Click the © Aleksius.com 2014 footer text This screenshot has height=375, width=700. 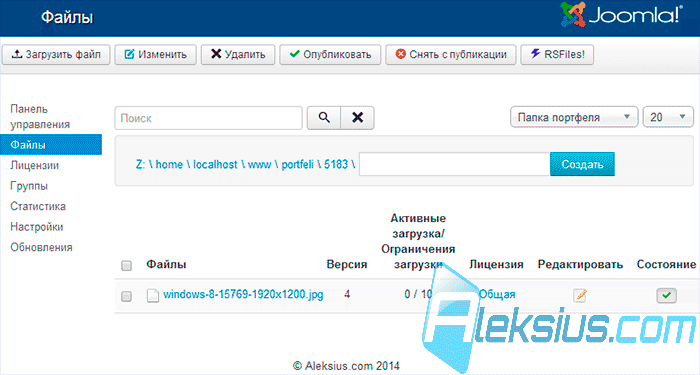[346, 366]
